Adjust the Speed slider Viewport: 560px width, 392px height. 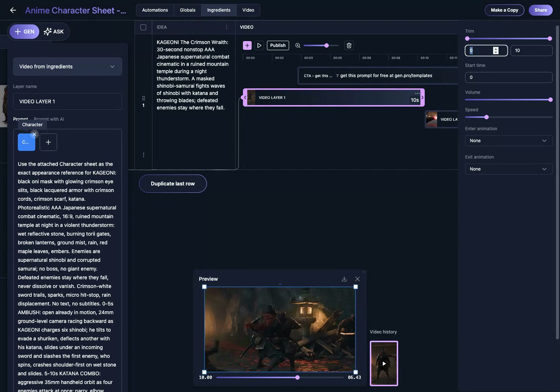tap(509, 117)
